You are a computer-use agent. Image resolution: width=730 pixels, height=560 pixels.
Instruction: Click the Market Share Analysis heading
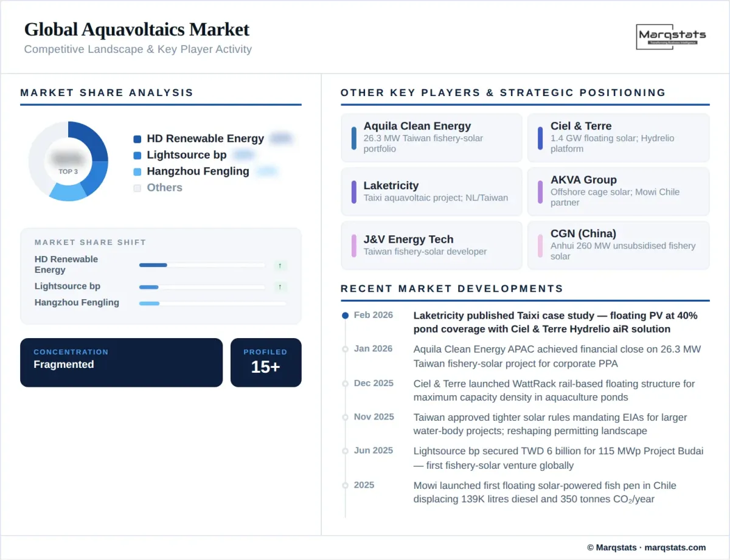107,93
